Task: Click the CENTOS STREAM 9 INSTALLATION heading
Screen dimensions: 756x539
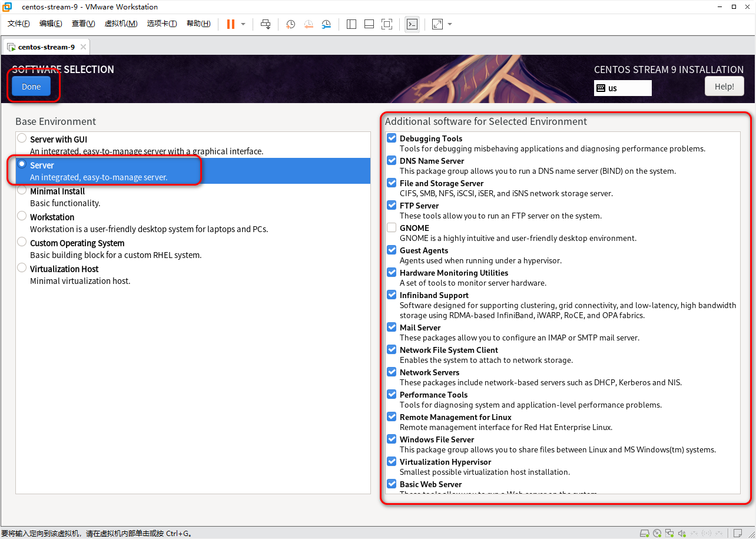Action: point(669,70)
